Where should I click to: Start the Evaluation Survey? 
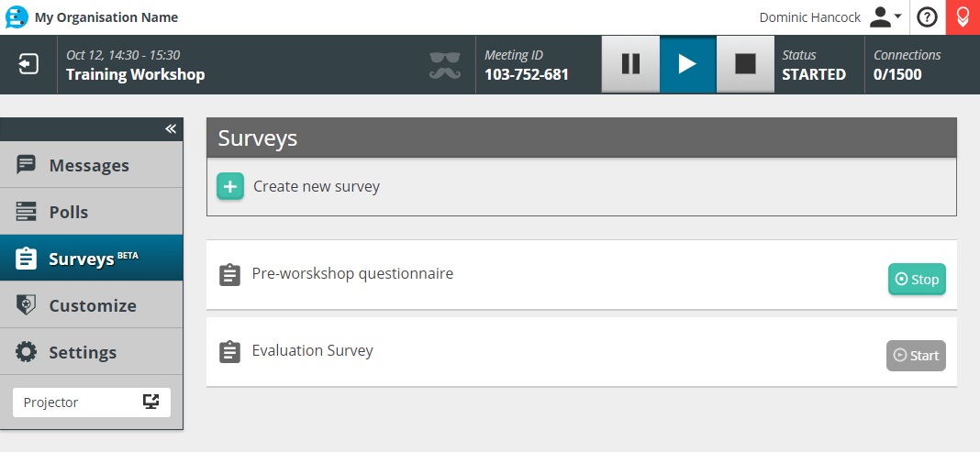click(x=915, y=356)
